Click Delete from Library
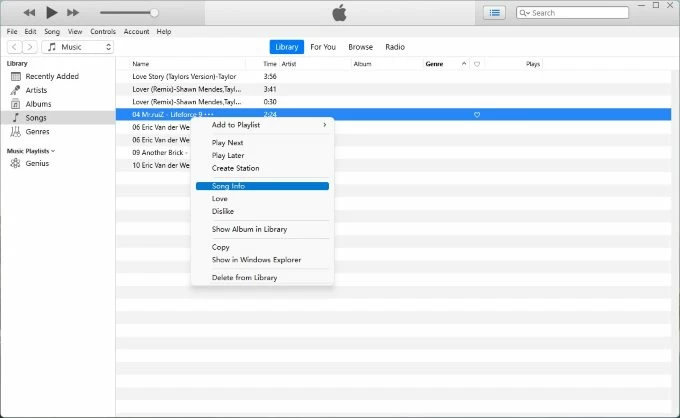The width and height of the screenshot is (680, 418). click(244, 277)
